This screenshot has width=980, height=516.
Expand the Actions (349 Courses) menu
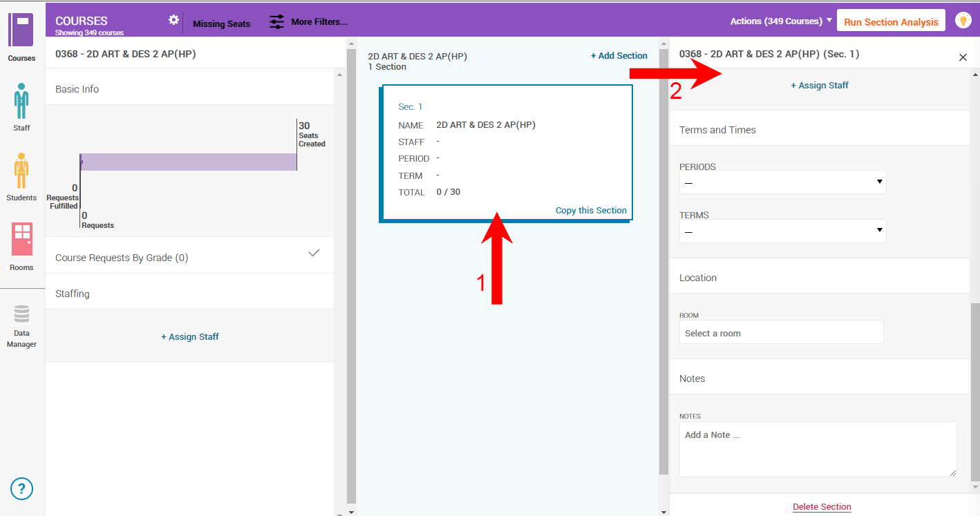pos(780,21)
